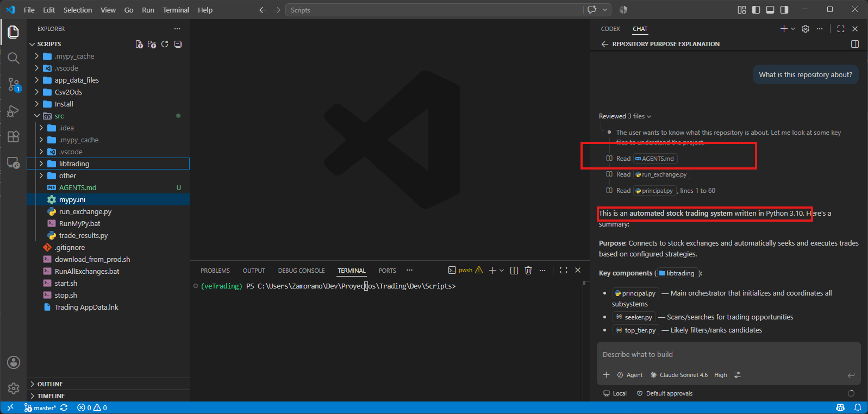Open the Claude Sonnet 4.6 model picker

coord(679,375)
